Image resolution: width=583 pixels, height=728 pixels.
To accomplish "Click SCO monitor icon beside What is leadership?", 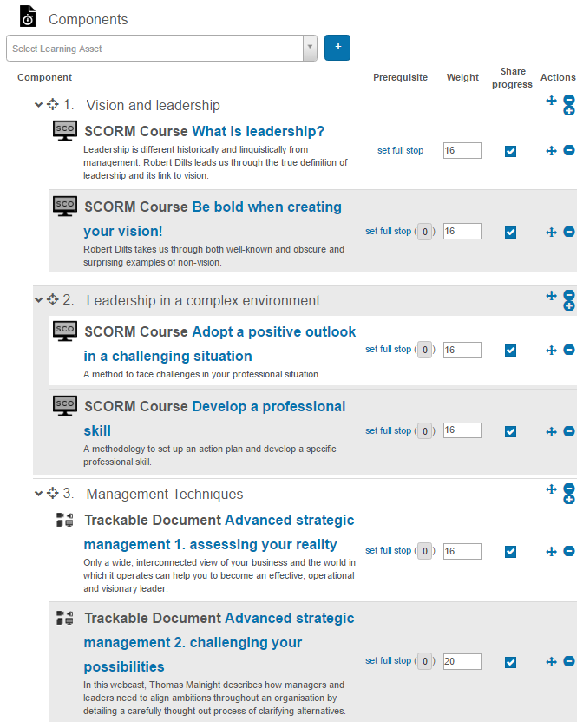I will point(65,131).
